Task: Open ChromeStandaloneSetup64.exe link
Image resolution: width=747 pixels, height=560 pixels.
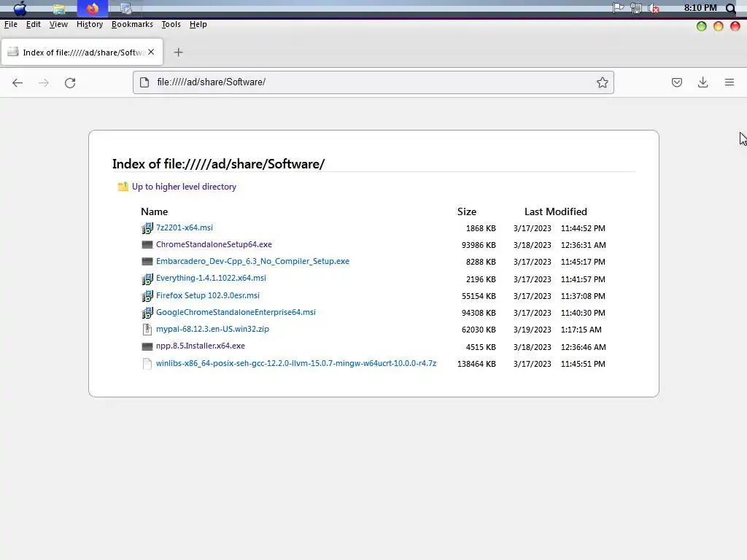Action: pyautogui.click(x=214, y=244)
